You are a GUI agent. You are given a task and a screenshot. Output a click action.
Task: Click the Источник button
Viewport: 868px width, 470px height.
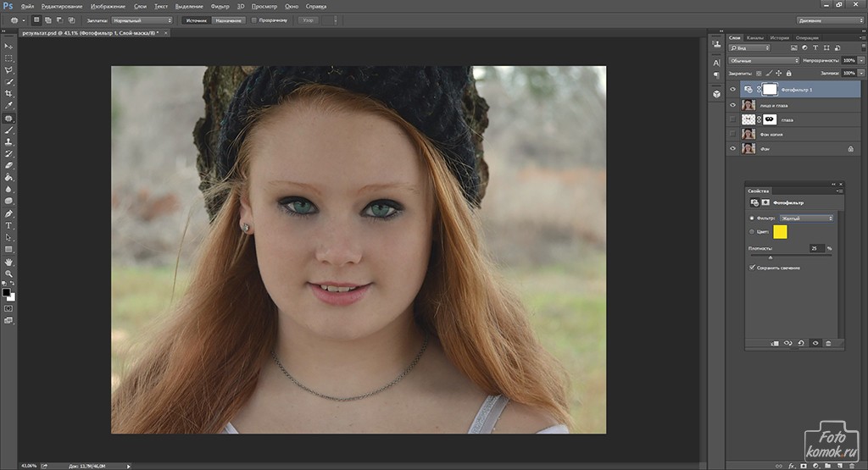[196, 20]
